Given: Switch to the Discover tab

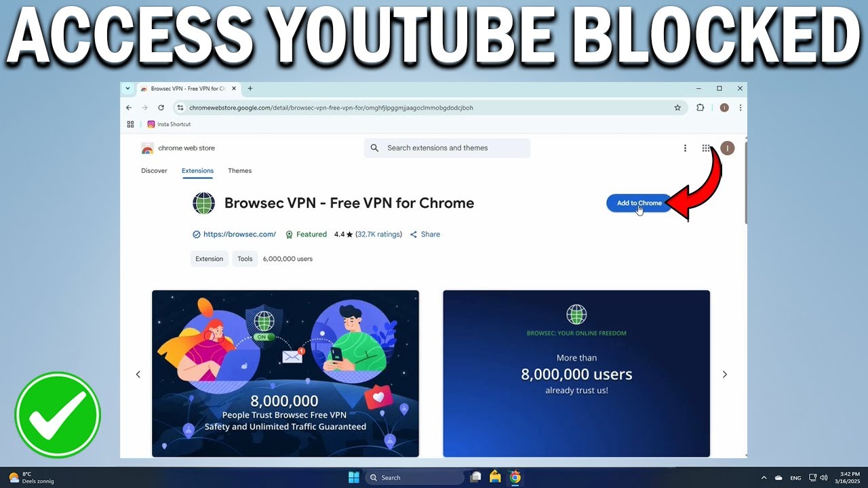Looking at the screenshot, I should (x=154, y=171).
